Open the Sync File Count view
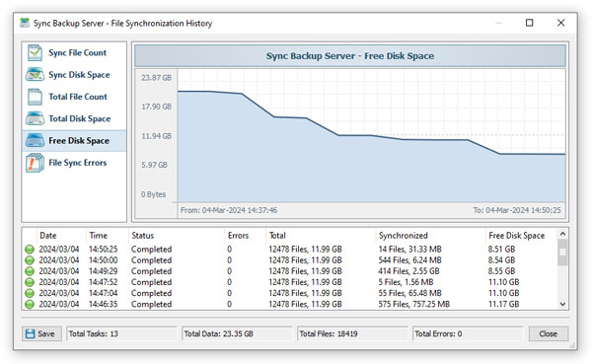This screenshot has height=364, width=592. click(74, 53)
